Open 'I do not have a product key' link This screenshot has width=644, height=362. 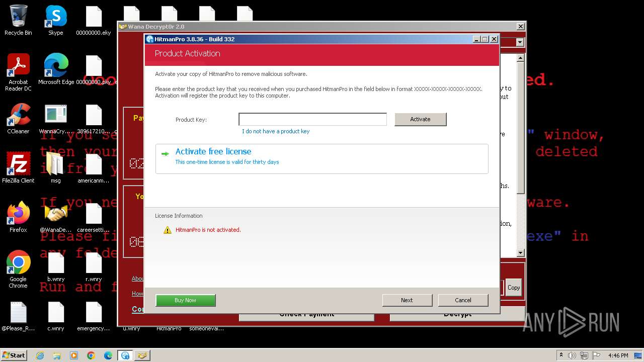(x=276, y=131)
